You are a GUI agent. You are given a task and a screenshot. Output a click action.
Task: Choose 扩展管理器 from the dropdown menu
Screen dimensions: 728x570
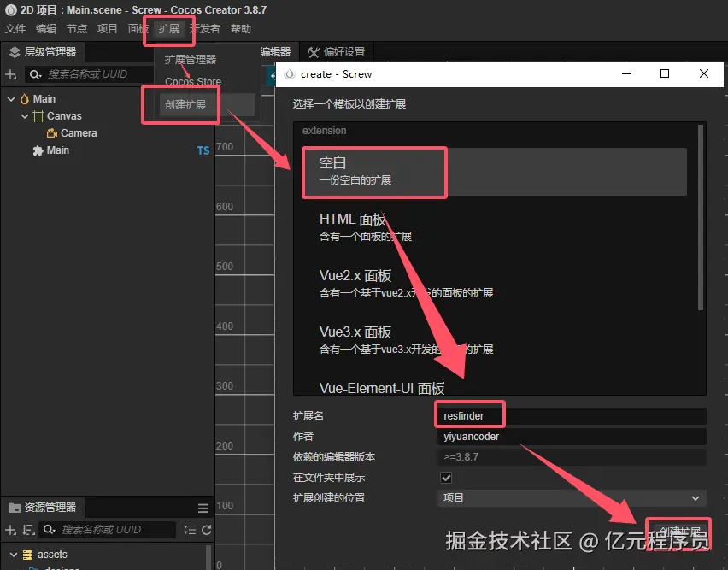191,60
